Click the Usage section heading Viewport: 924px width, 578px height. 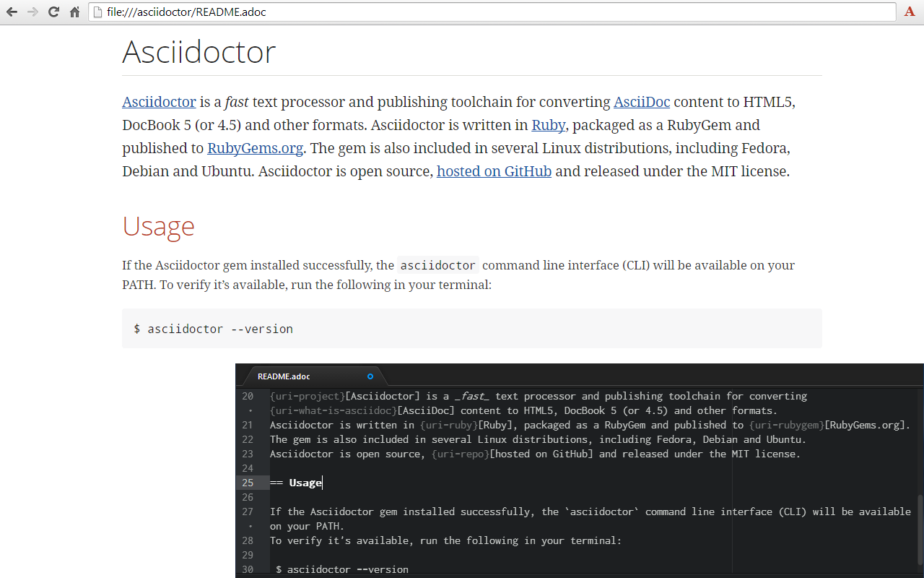pyautogui.click(x=158, y=226)
